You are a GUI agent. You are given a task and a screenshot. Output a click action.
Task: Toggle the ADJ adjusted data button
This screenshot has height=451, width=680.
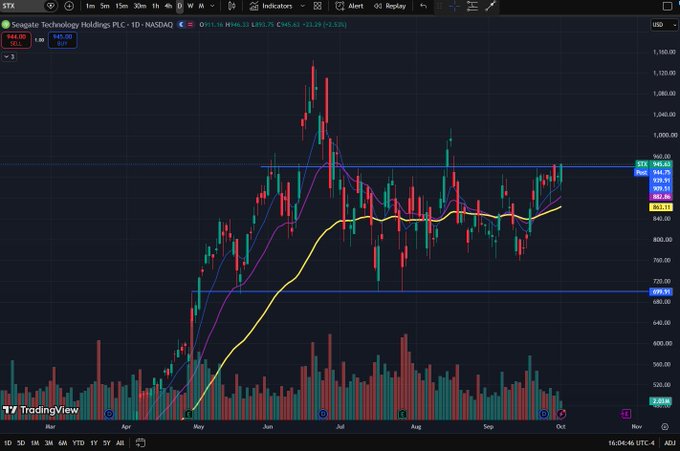tap(670, 443)
